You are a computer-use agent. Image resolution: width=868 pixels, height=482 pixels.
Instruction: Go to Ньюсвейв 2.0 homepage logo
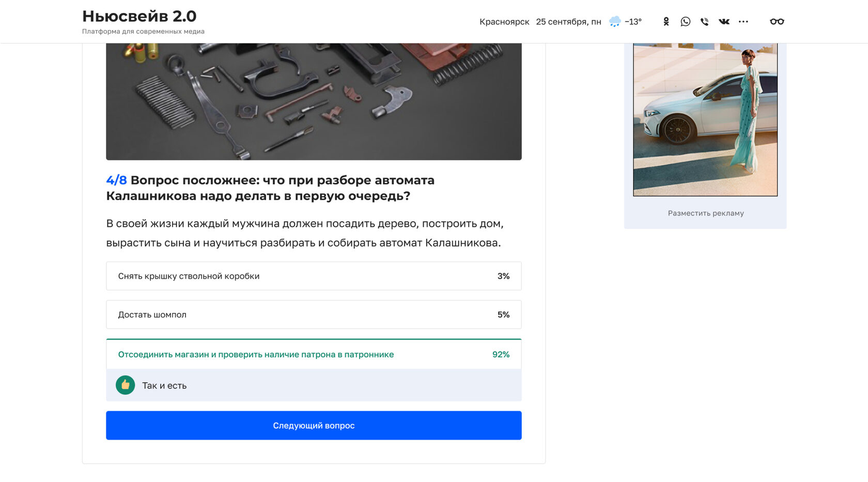pyautogui.click(x=139, y=16)
